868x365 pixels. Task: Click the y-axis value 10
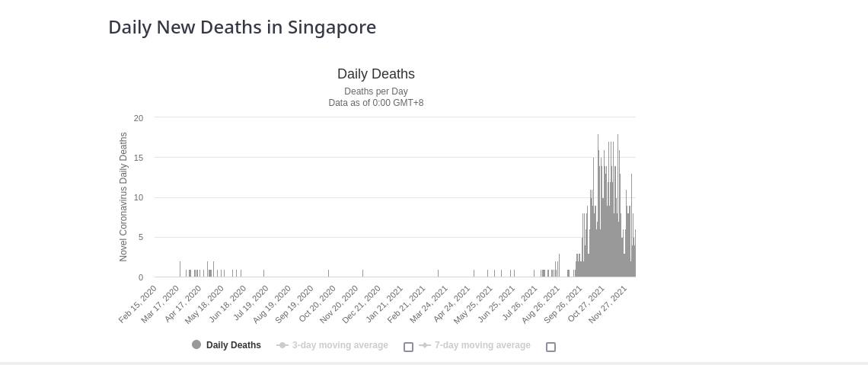point(139,197)
